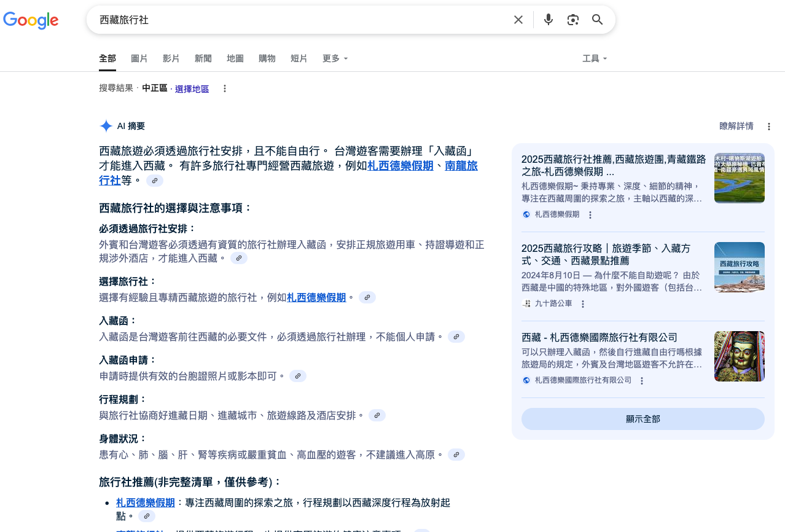The width and height of the screenshot is (785, 532).
Task: Open the 2025西藏旅行社推薦 result title
Action: point(614,165)
